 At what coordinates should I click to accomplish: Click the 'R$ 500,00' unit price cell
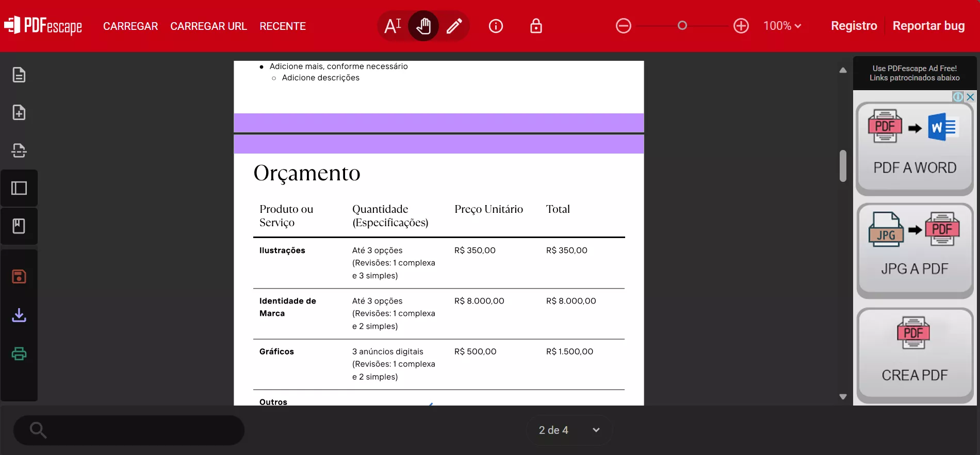tap(475, 351)
